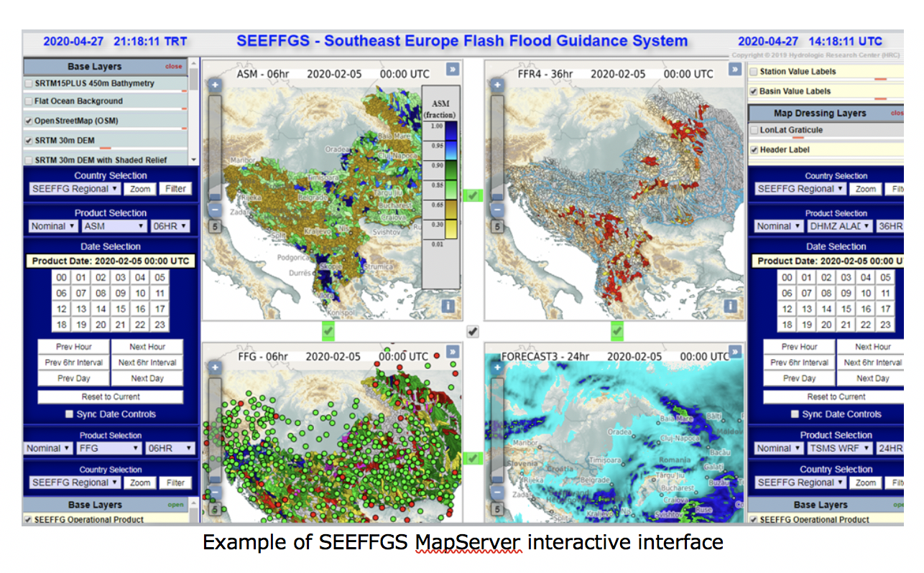The height and width of the screenshot is (573, 924).
Task: Click the double-arrow icon on FORECAST3 header
Action: pos(734,352)
